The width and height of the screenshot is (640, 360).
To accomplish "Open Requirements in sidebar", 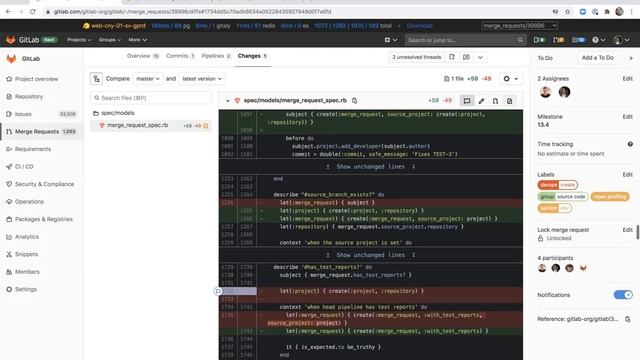I will 33,149.
